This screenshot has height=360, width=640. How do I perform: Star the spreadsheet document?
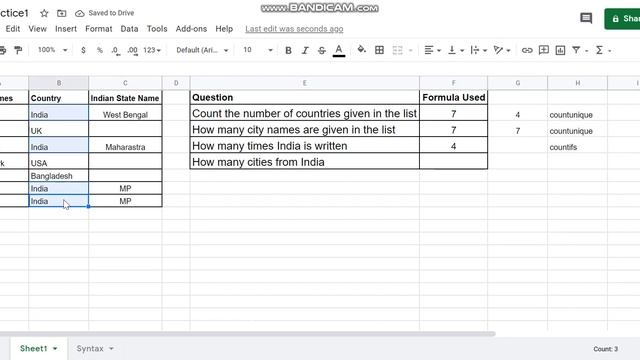tap(44, 13)
